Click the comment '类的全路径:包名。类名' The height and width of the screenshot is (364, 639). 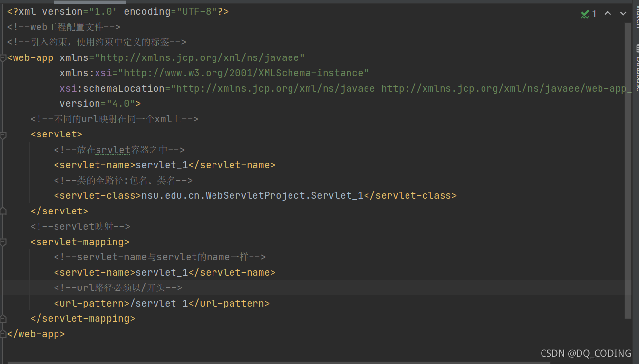pos(123,180)
